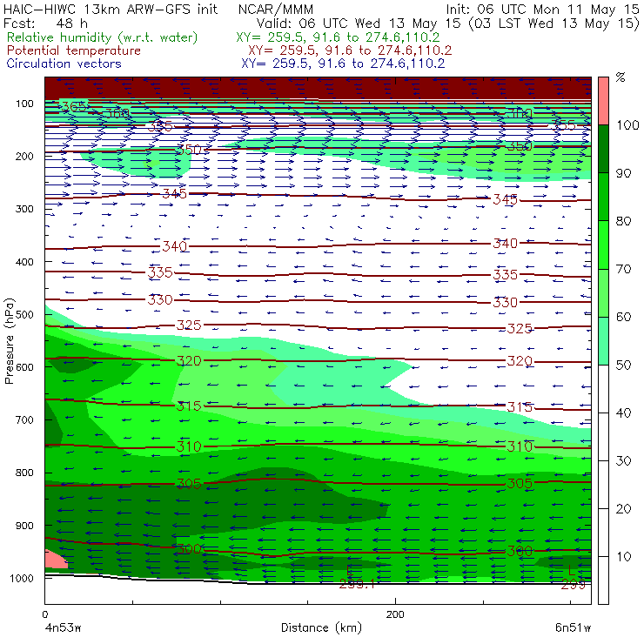Click the '4n53w' start-point label
The width and height of the screenshot is (644, 644).
[62, 628]
